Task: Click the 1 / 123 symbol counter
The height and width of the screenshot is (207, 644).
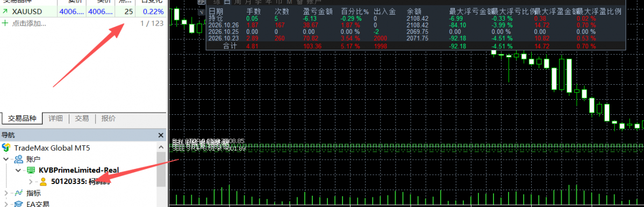Action: (x=152, y=24)
